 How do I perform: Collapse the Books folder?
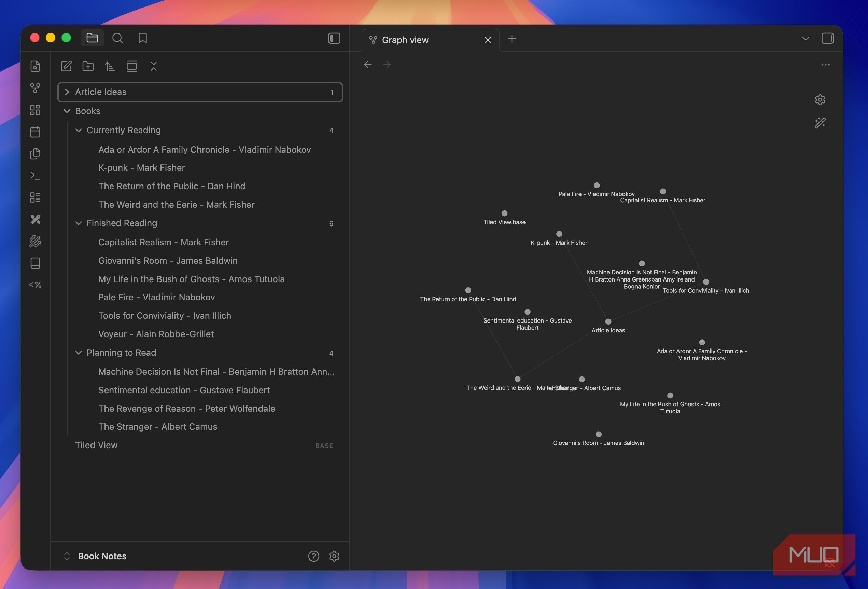(x=200, y=111)
